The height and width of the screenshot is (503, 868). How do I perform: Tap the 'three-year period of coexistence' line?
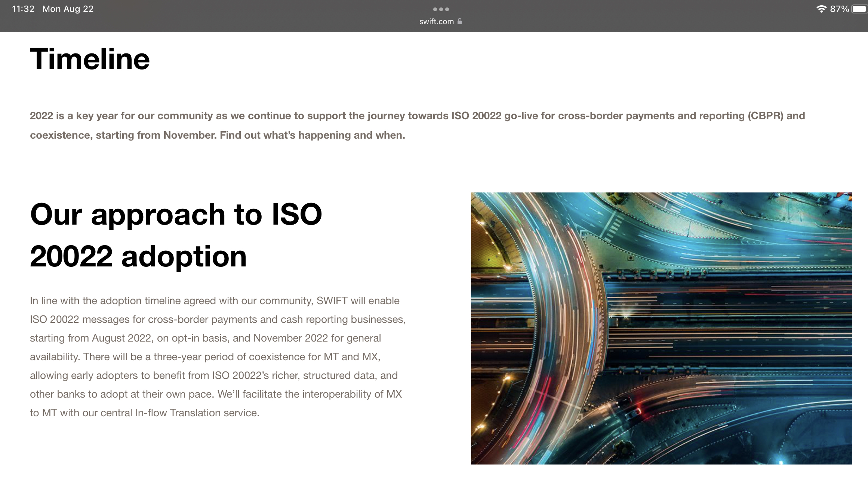click(205, 357)
